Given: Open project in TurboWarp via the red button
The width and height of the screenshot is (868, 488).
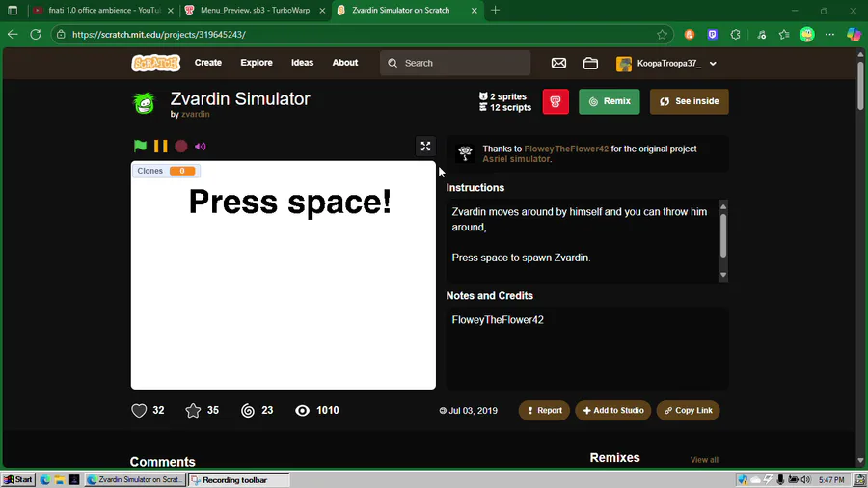Looking at the screenshot, I should point(556,101).
